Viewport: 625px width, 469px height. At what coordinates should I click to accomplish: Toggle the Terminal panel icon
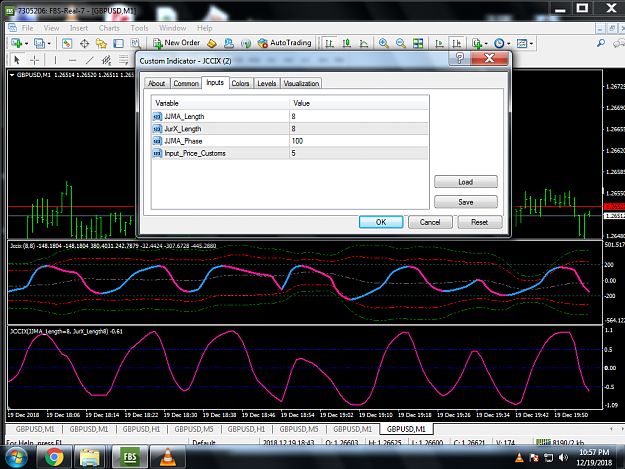[x=118, y=43]
